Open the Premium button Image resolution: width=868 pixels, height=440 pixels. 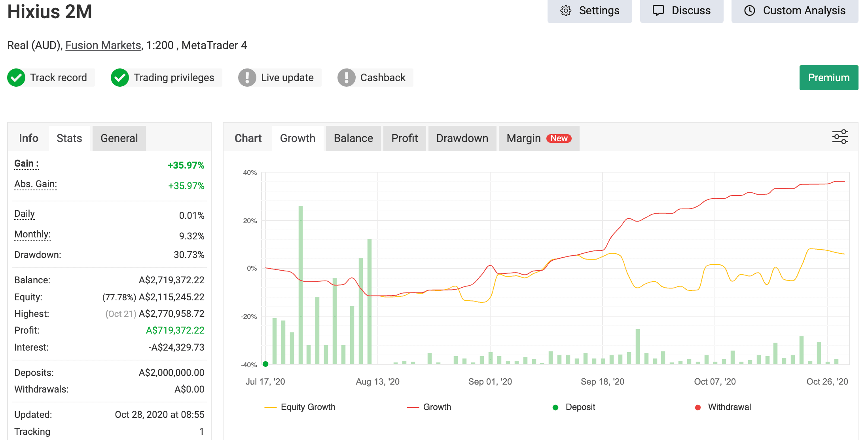click(829, 78)
